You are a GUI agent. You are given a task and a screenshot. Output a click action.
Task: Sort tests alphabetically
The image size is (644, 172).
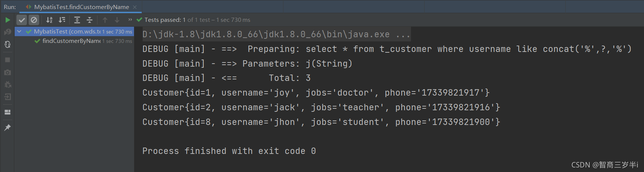pos(49,20)
